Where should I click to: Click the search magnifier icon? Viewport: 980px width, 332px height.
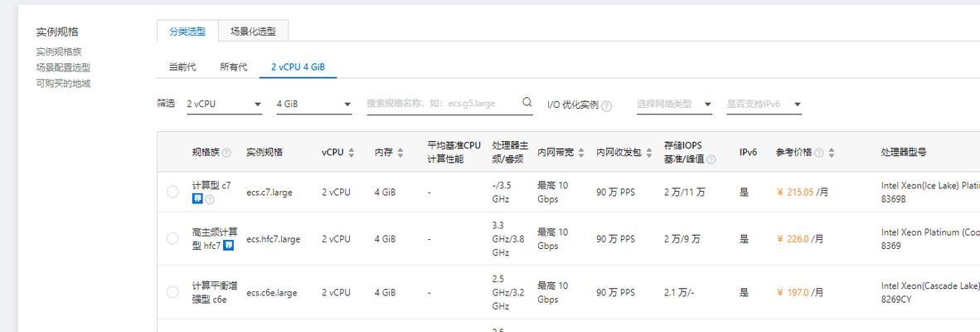[526, 103]
